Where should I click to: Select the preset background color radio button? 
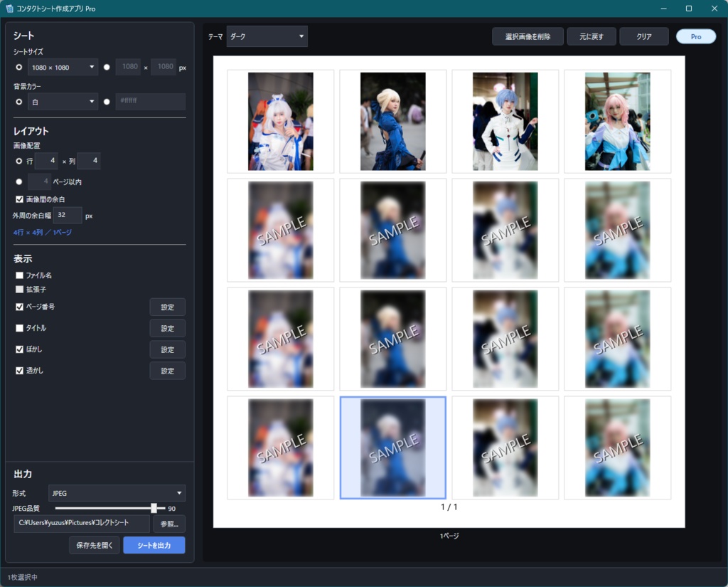19,102
